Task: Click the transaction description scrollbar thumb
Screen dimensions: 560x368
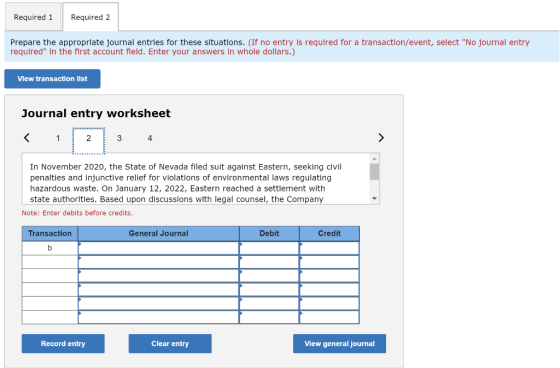Action: pos(374,172)
